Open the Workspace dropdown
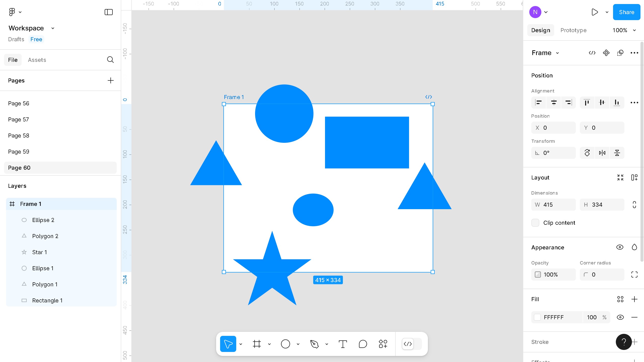644x362 pixels. (x=31, y=28)
